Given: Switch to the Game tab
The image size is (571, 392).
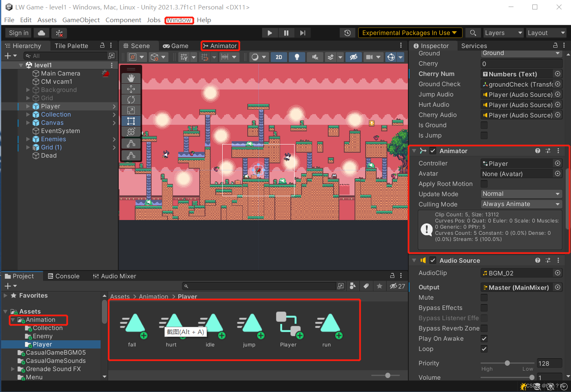Looking at the screenshot, I should [x=176, y=46].
